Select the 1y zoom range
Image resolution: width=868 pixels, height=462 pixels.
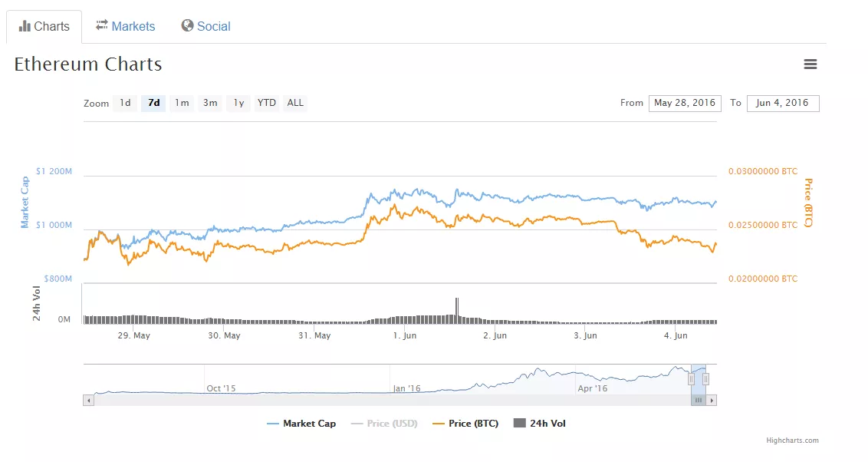coord(238,103)
